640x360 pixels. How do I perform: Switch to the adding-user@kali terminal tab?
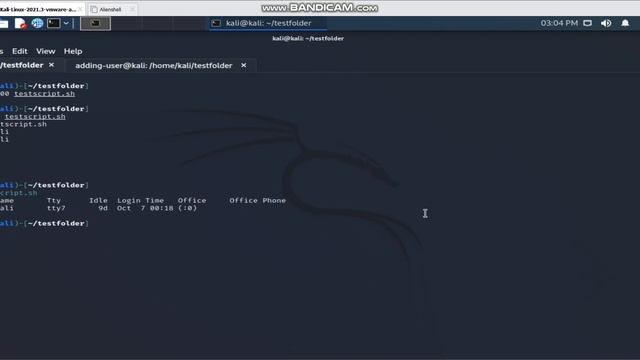point(153,65)
